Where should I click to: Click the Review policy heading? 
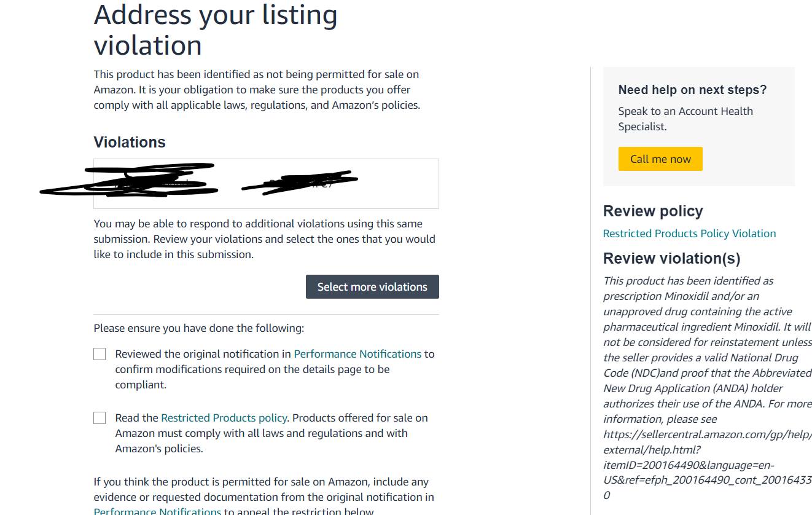653,211
